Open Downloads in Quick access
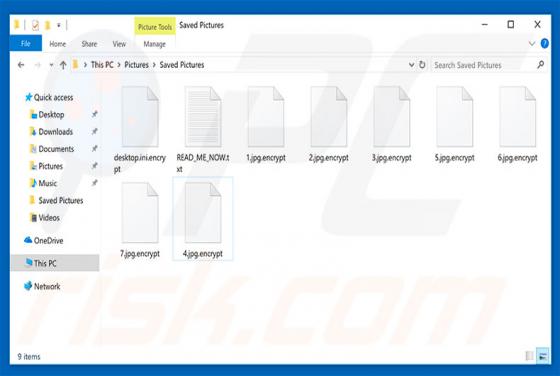This screenshot has height=376, width=560. tap(55, 132)
